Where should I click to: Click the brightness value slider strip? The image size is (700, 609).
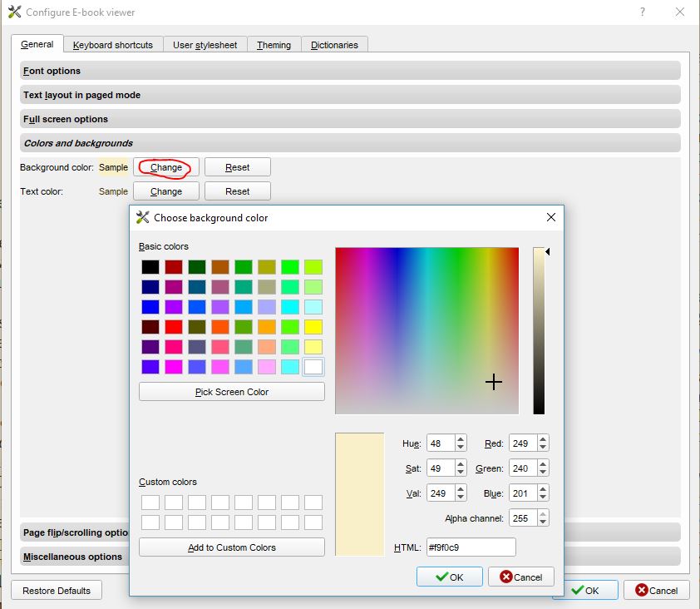pyautogui.click(x=539, y=330)
